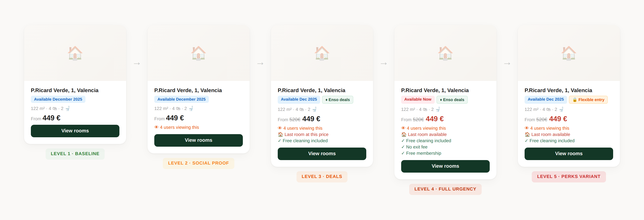Select the 'LEVEL 4 · FULL URGENCY' label
Screen dimensions: 644x220
tap(445, 189)
